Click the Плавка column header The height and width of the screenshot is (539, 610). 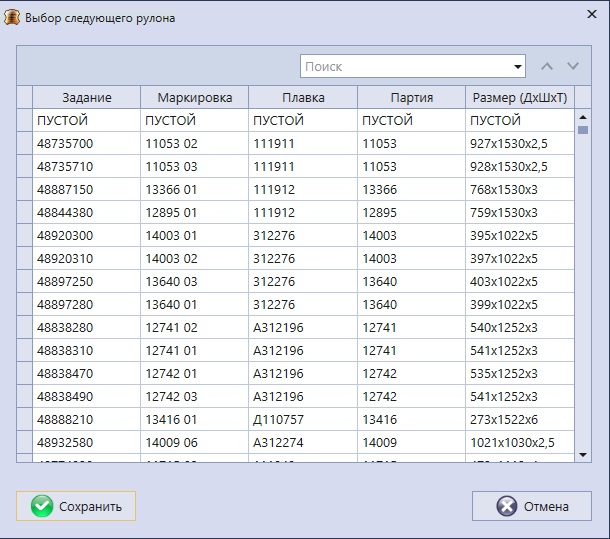(x=303, y=97)
